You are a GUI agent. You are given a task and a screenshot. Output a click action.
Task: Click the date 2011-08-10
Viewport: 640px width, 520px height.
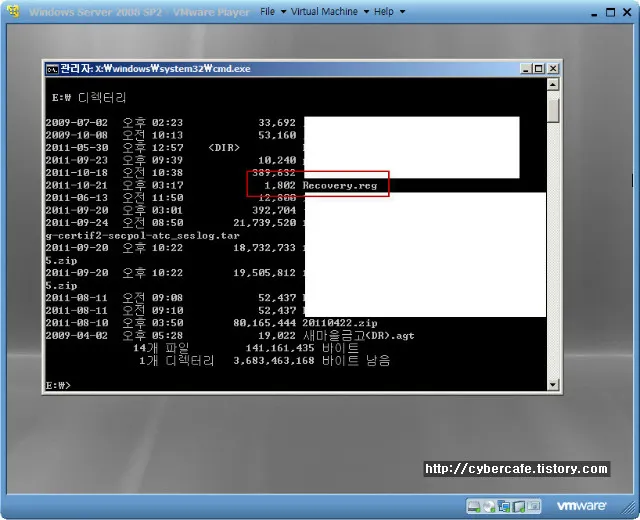pos(77,323)
